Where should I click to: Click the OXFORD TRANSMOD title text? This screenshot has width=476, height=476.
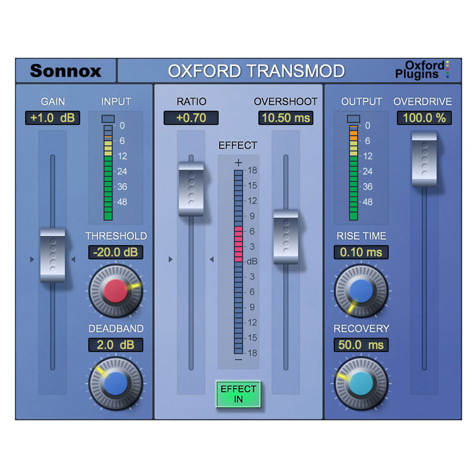(256, 71)
